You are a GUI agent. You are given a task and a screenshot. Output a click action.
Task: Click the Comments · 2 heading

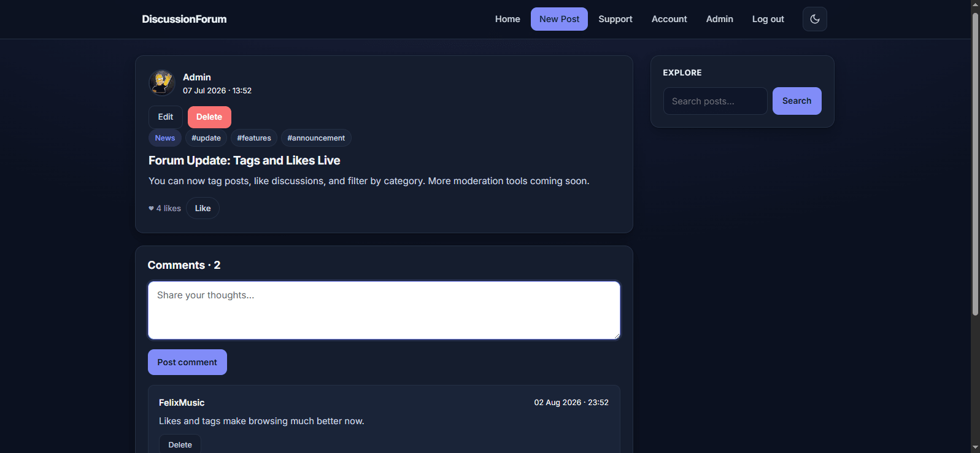tap(184, 265)
